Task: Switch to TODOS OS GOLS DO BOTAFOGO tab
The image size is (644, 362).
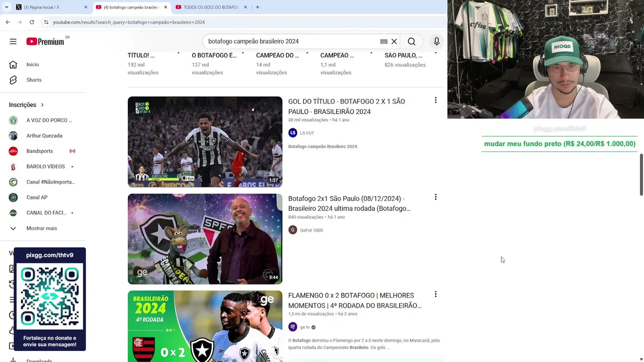Action: [211, 7]
